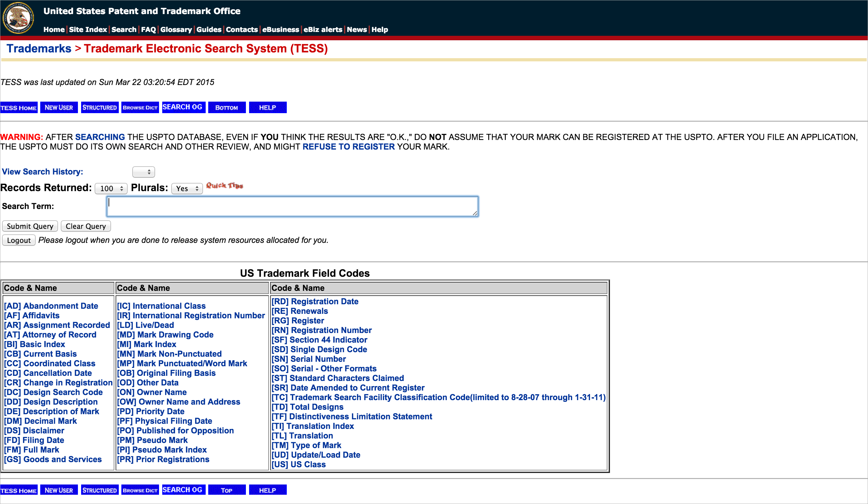The image size is (868, 504).
Task: Click the USPTO seal logo
Action: click(18, 18)
